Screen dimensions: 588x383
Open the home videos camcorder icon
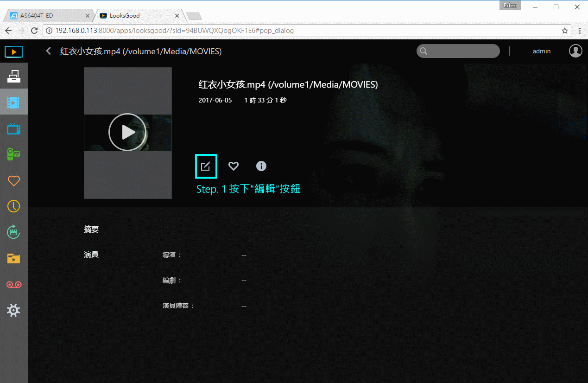pyautogui.click(x=14, y=154)
